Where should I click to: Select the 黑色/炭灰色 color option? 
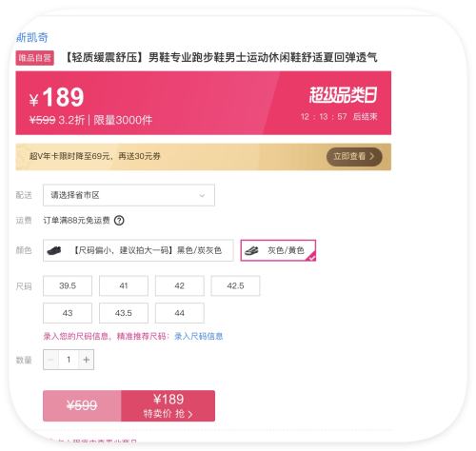coord(138,250)
